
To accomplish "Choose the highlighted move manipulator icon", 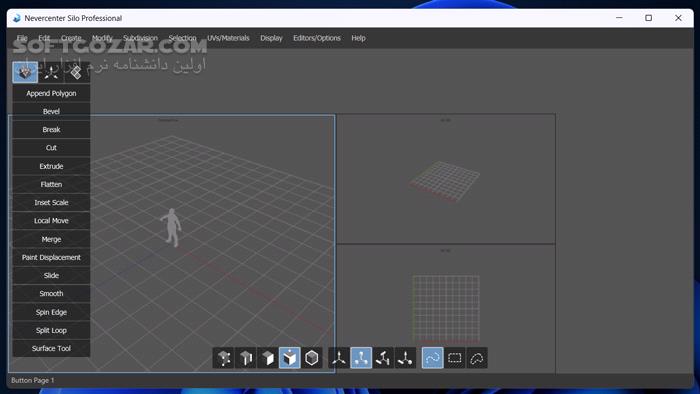I will [361, 358].
